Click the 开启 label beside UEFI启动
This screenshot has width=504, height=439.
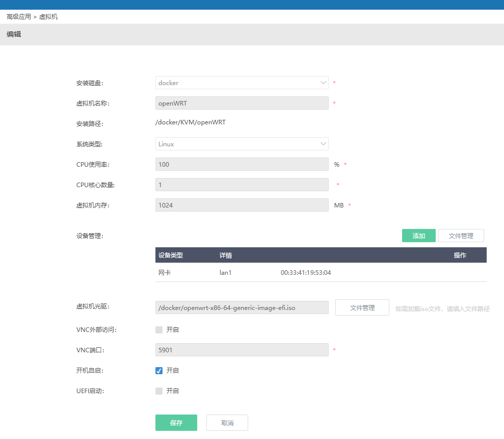172,391
